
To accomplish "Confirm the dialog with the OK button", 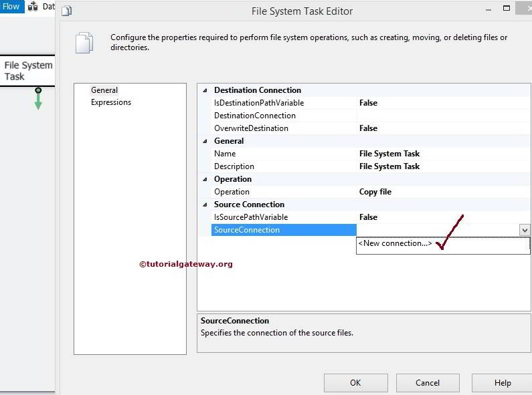I will 355,383.
